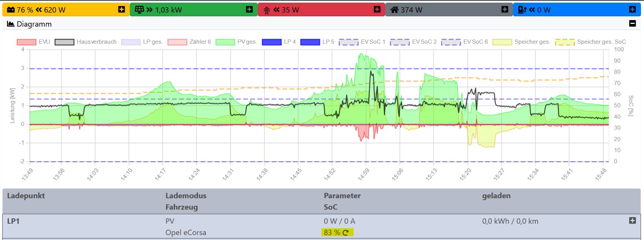The height and width of the screenshot is (240, 644).
Task: Refresh the Opel eCorsa SoC value
Action: (345, 233)
